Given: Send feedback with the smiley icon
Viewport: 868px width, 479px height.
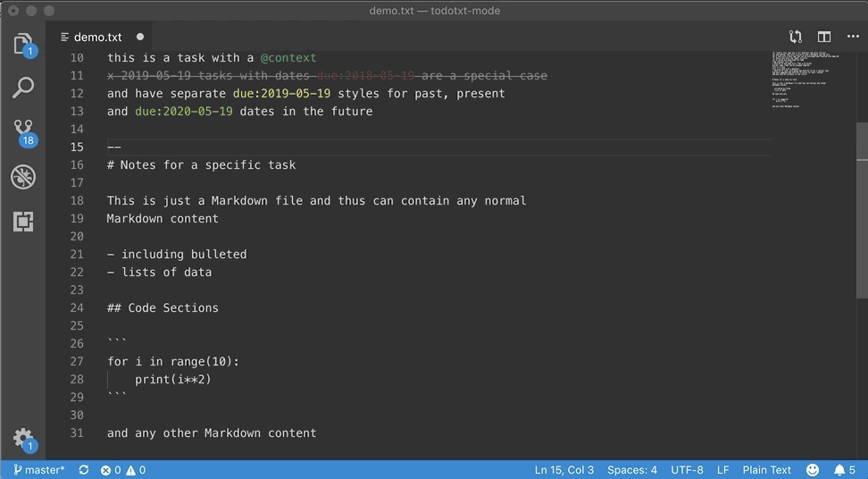Looking at the screenshot, I should [x=812, y=470].
